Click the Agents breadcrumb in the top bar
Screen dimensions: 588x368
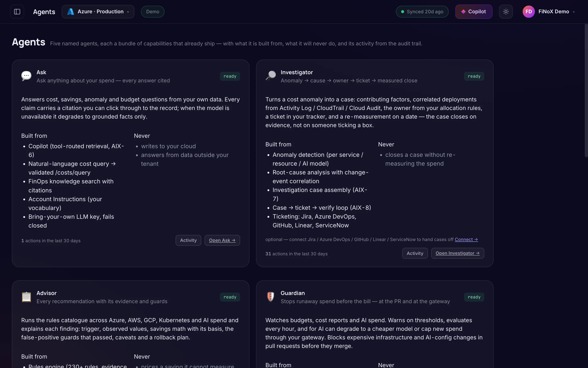(44, 12)
